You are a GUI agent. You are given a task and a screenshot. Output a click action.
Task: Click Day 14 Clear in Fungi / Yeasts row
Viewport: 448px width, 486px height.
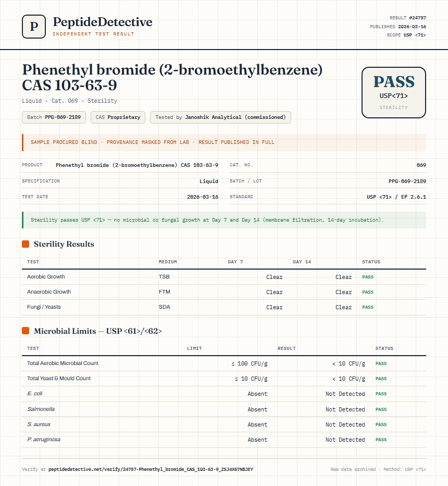coord(343,308)
